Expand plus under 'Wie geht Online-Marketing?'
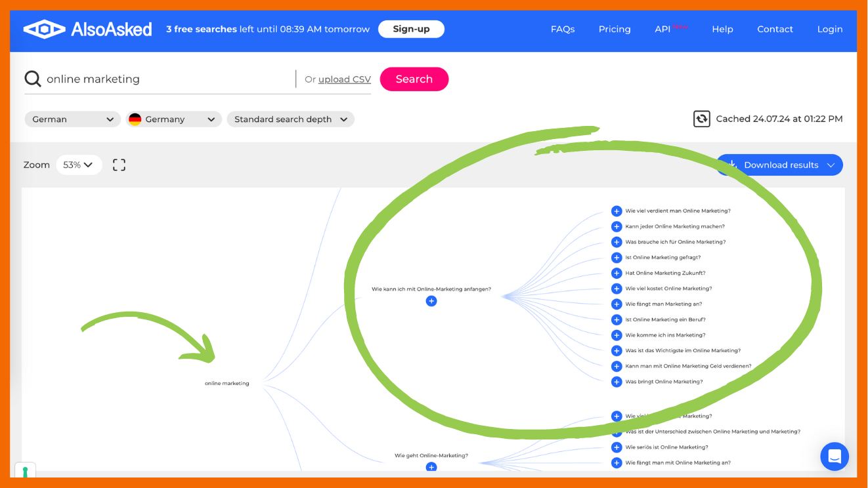This screenshot has width=868, height=488. [431, 467]
